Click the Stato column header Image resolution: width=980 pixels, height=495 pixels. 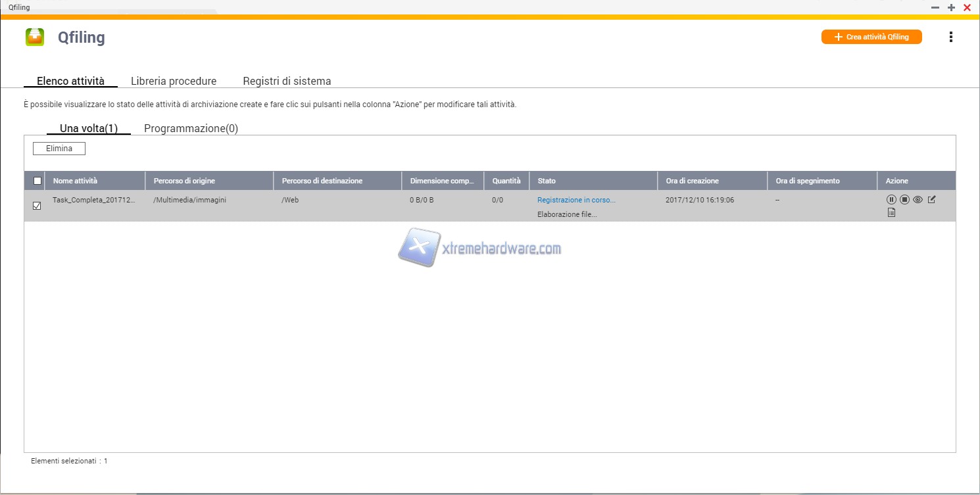tap(547, 181)
